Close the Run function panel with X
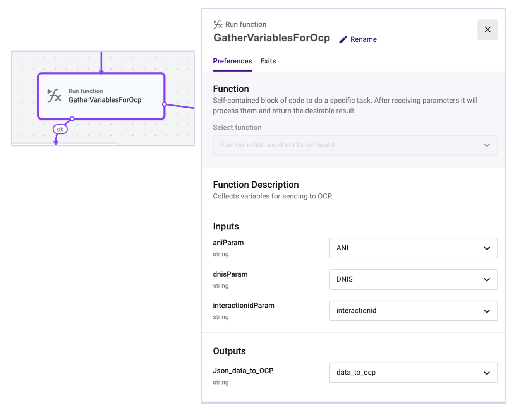532x407 pixels. tap(487, 29)
